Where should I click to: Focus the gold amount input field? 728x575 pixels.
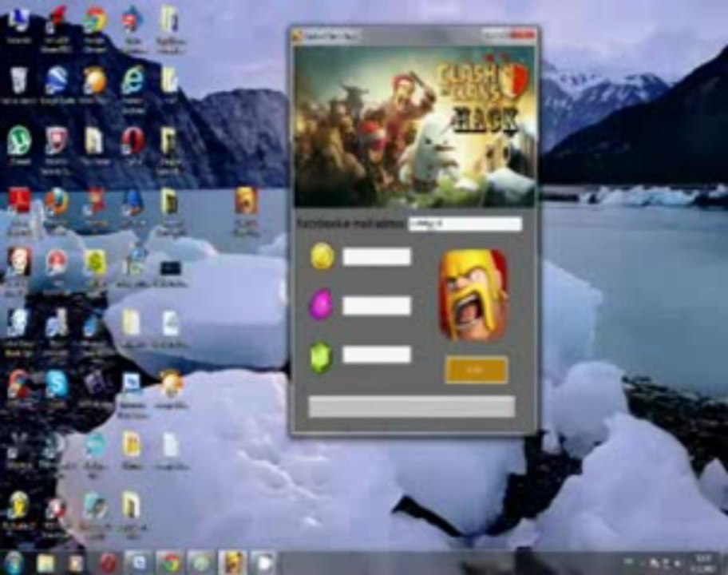click(x=377, y=257)
